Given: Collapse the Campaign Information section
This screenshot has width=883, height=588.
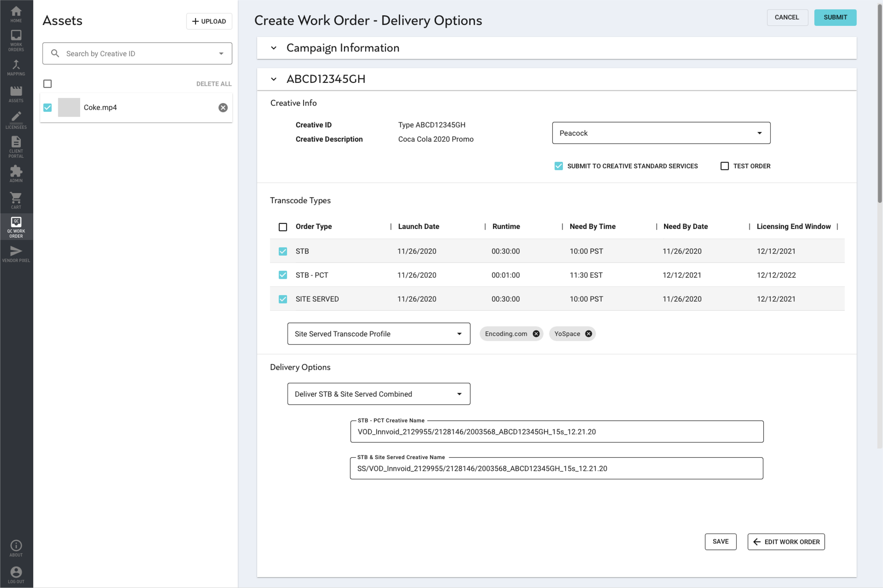Looking at the screenshot, I should coord(274,48).
